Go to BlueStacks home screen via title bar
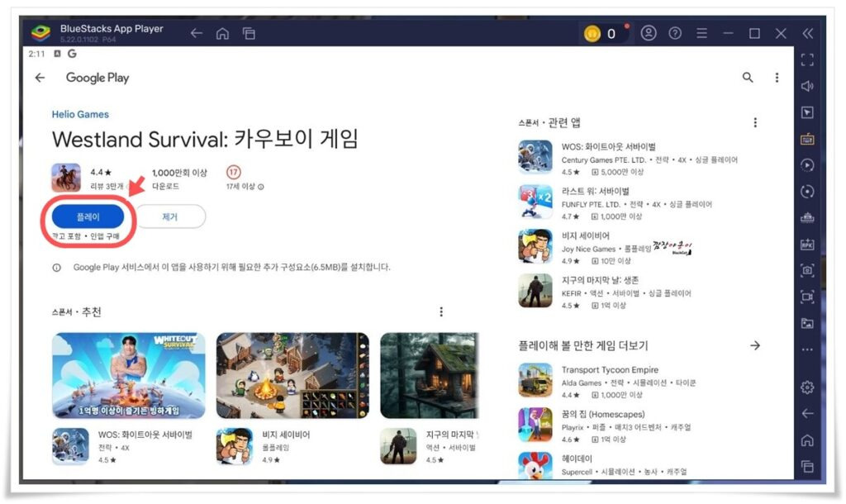Viewport: 846px width, 504px height. pos(222,33)
